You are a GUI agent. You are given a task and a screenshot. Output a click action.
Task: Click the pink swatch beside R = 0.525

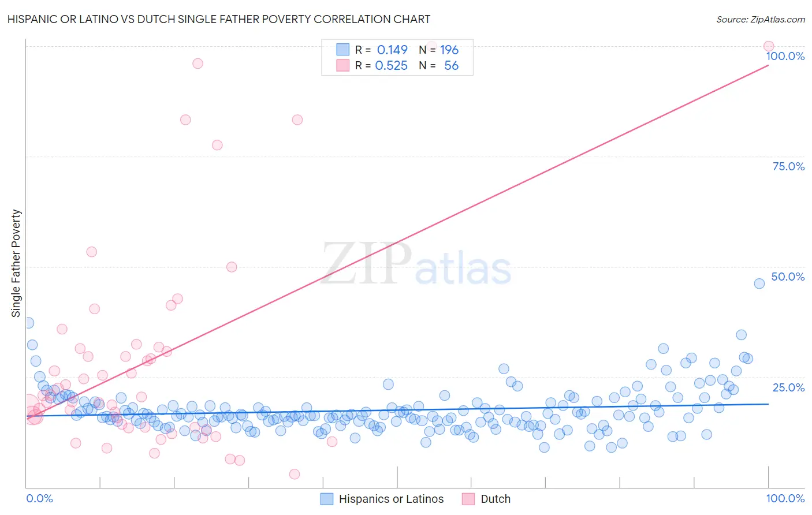tap(343, 65)
